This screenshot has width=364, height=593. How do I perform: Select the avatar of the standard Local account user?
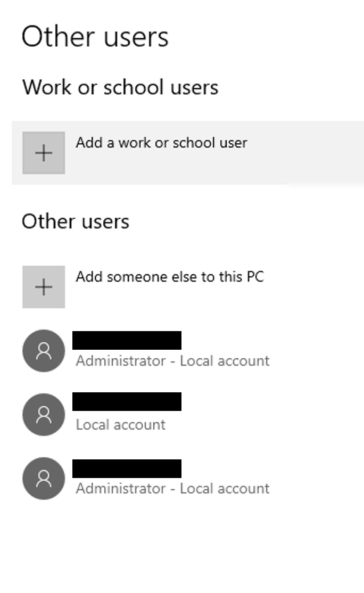44,415
